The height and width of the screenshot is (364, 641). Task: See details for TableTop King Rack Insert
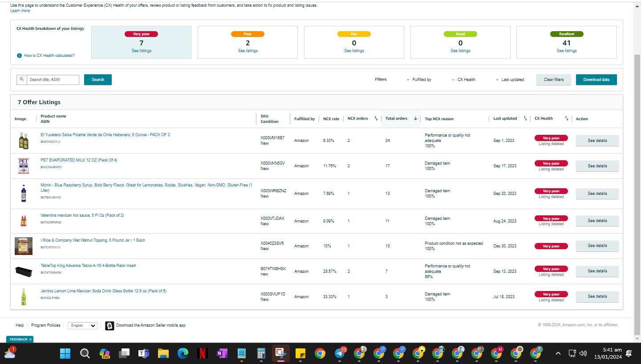pyautogui.click(x=597, y=271)
